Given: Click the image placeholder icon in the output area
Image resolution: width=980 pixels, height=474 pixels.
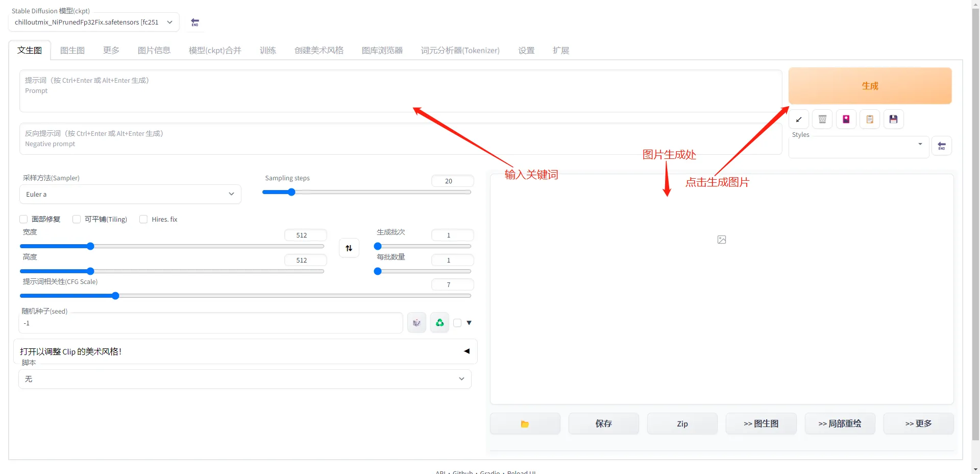Looking at the screenshot, I should (722, 240).
